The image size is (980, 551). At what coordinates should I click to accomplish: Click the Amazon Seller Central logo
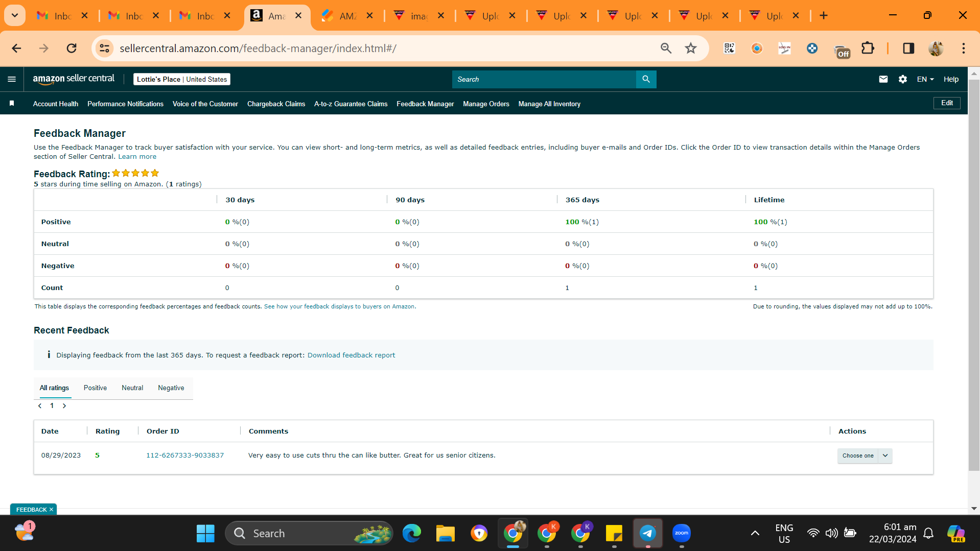pos(74,79)
